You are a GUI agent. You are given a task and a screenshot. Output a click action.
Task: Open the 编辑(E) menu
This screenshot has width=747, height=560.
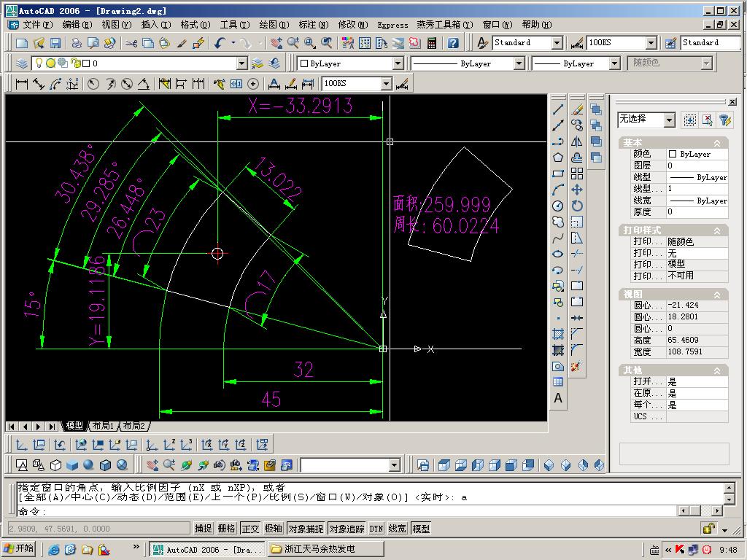coord(77,25)
